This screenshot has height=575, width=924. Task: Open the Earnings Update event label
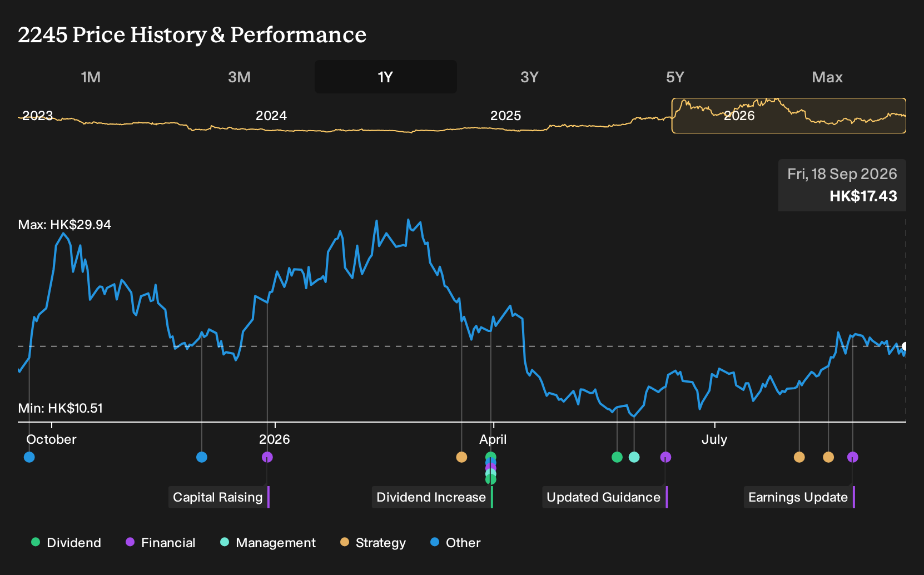(799, 497)
